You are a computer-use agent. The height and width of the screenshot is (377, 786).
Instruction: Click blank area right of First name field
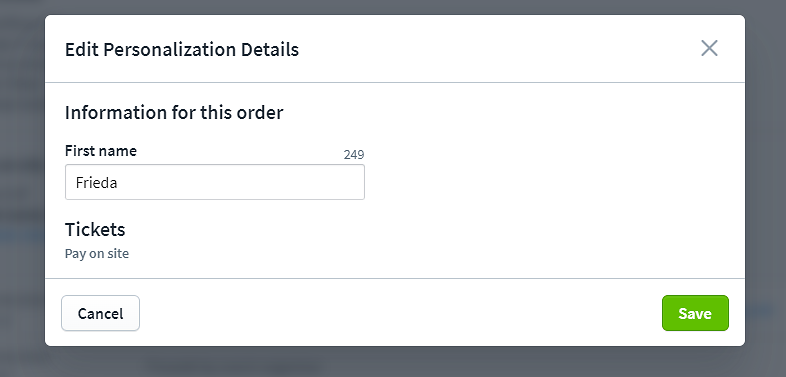coord(551,182)
